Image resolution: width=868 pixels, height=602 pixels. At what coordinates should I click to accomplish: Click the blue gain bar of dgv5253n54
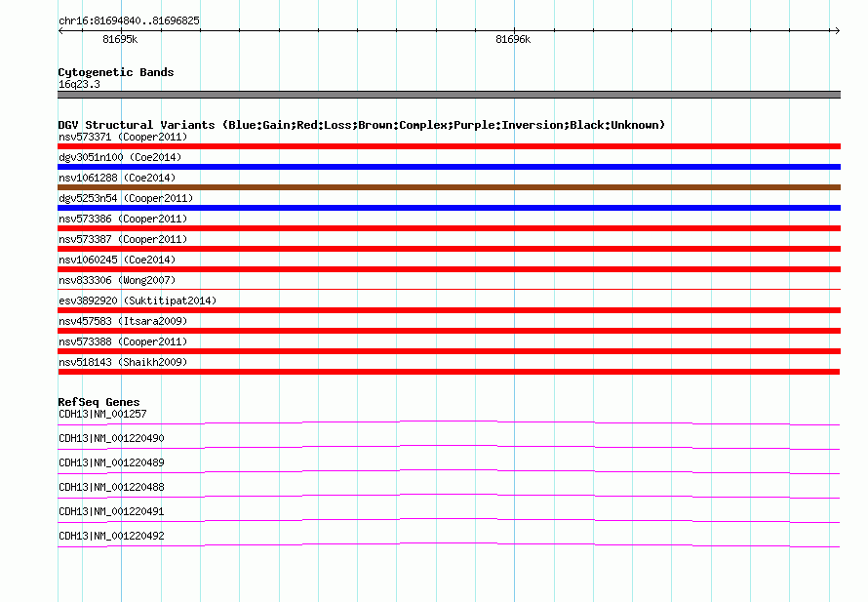[449, 208]
